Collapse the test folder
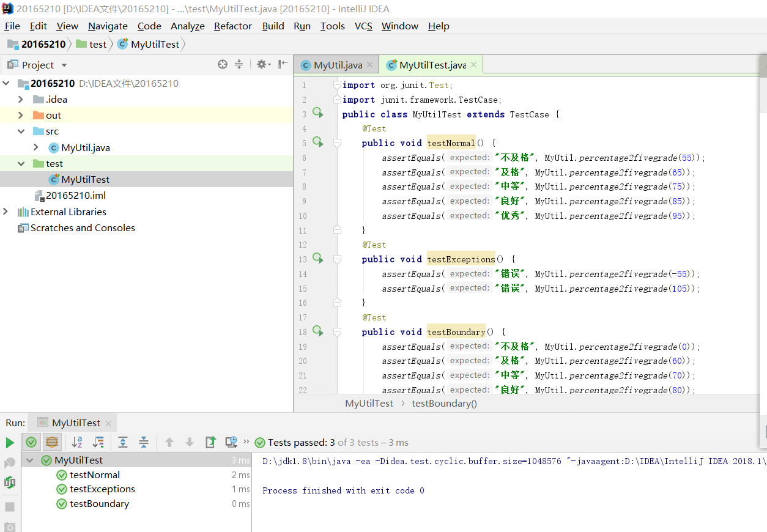 click(x=21, y=164)
